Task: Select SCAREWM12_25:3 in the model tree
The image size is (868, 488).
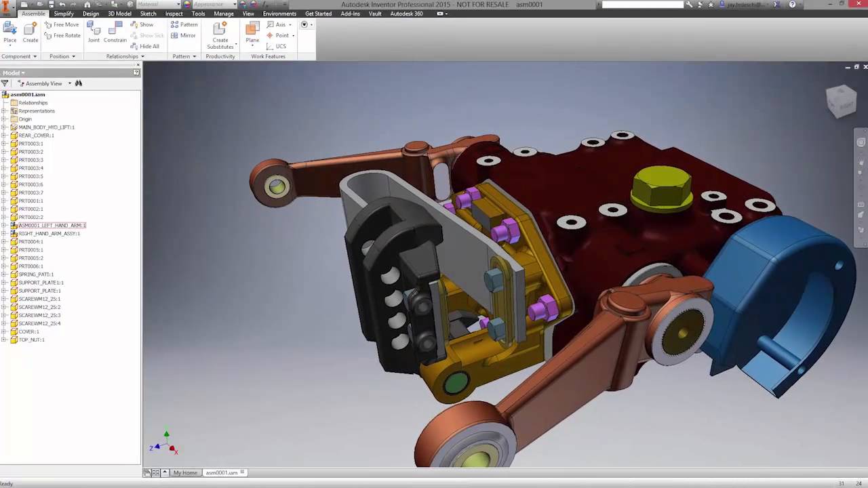Action: coord(39,315)
